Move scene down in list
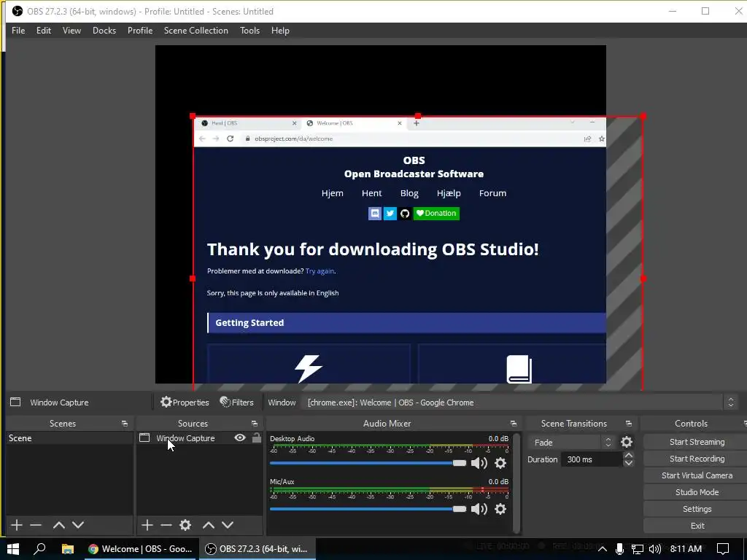 pyautogui.click(x=78, y=525)
